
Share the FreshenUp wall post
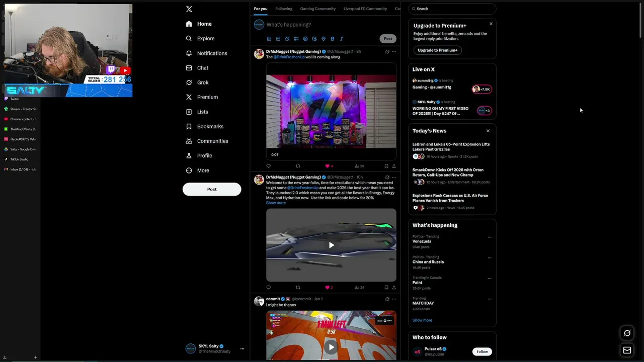click(x=393, y=166)
